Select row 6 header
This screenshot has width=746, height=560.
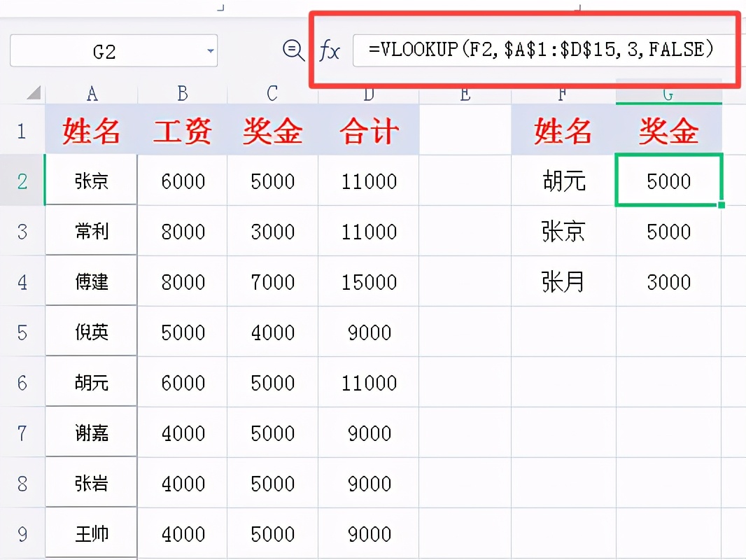(x=22, y=382)
